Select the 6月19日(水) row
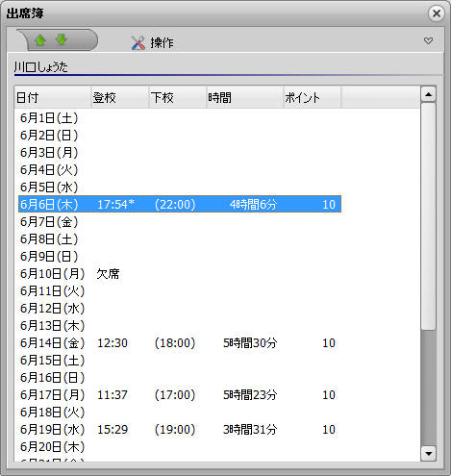Viewport: 451px width, 476px height. tap(180, 430)
